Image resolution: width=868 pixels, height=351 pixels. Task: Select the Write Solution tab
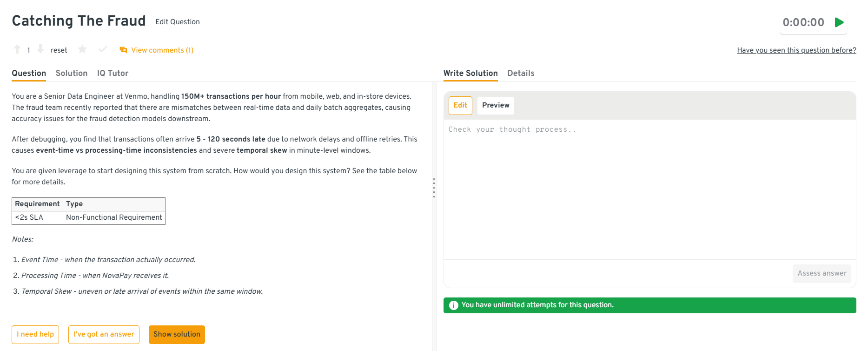pos(470,73)
